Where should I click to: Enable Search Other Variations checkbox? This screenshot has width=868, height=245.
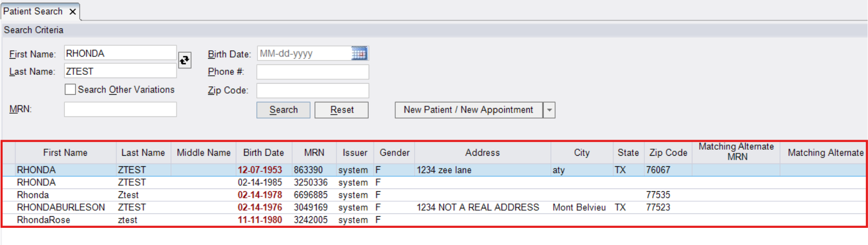(70, 89)
